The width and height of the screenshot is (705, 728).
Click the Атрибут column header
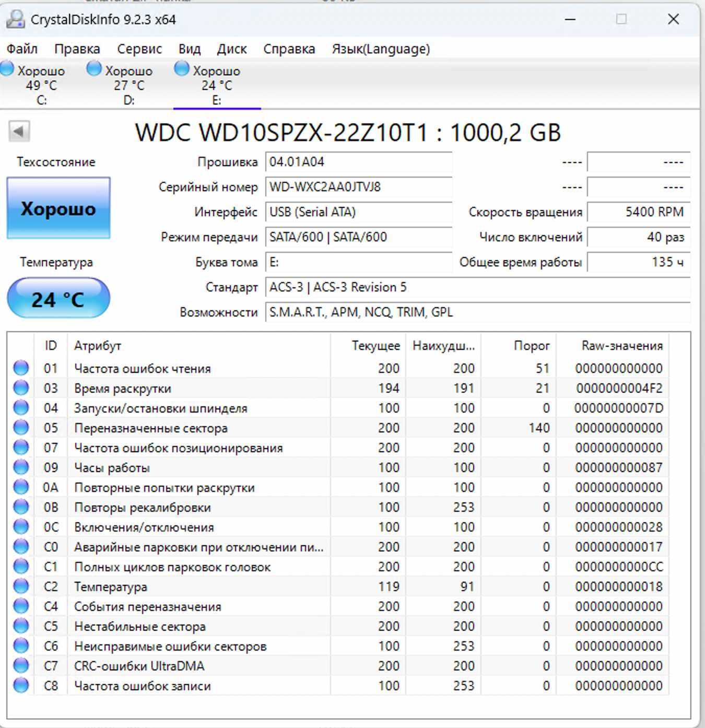199,346
